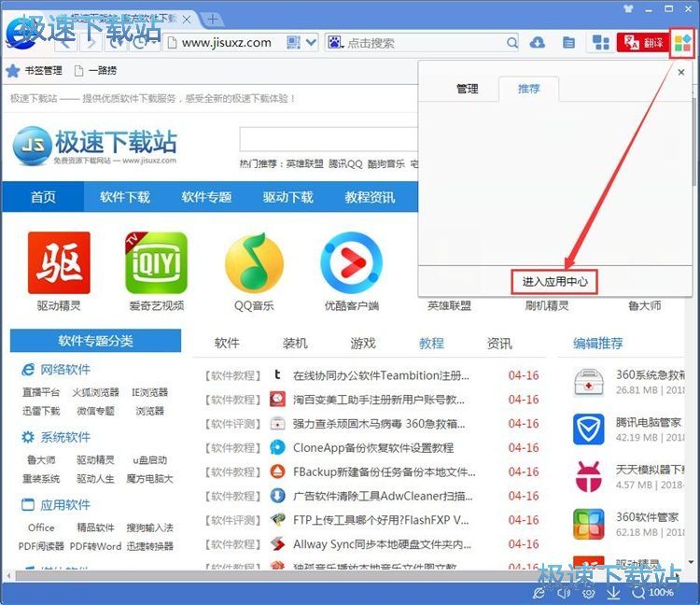Click the 英雄联盟 hot recommendation link

point(304,164)
